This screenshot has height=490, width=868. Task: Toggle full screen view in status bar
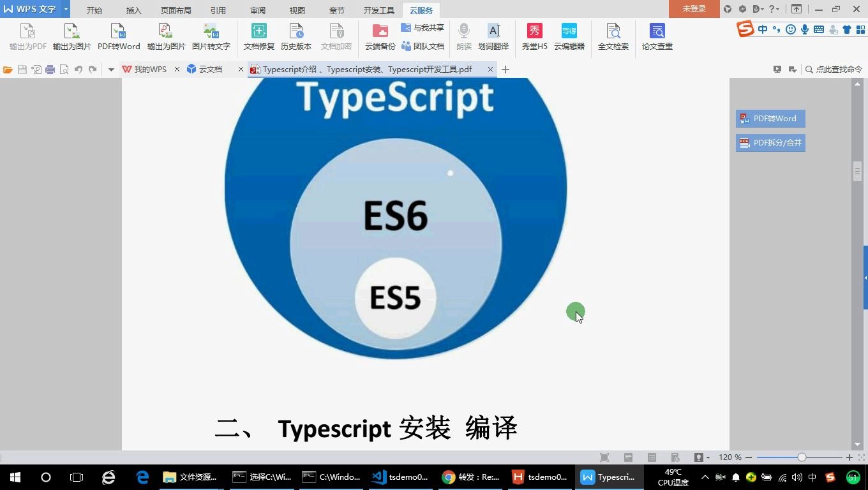604,457
